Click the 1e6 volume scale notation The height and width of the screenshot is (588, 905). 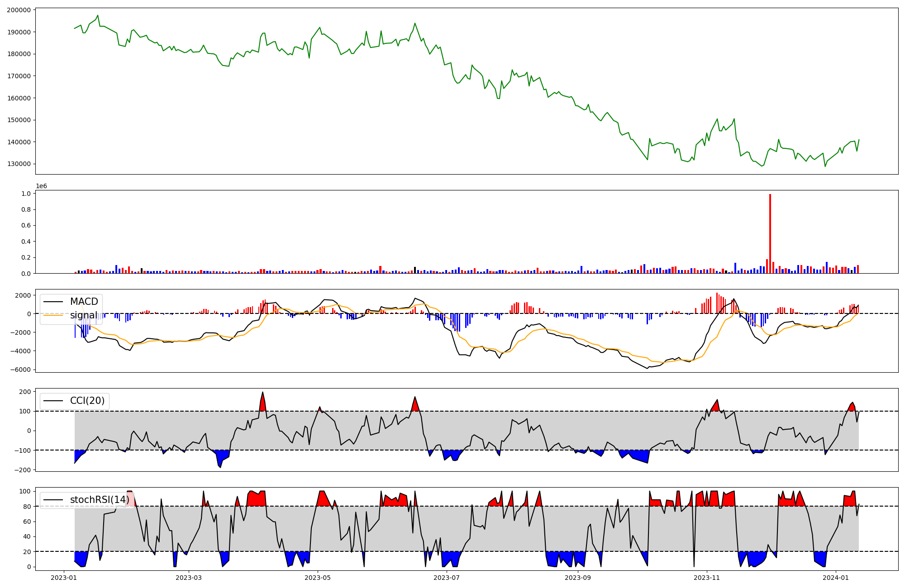[x=41, y=186]
